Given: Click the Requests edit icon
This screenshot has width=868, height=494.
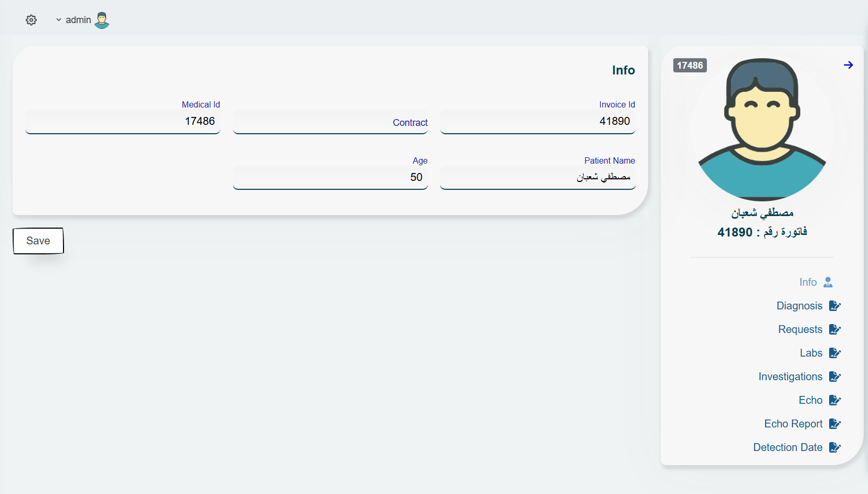Looking at the screenshot, I should point(834,329).
